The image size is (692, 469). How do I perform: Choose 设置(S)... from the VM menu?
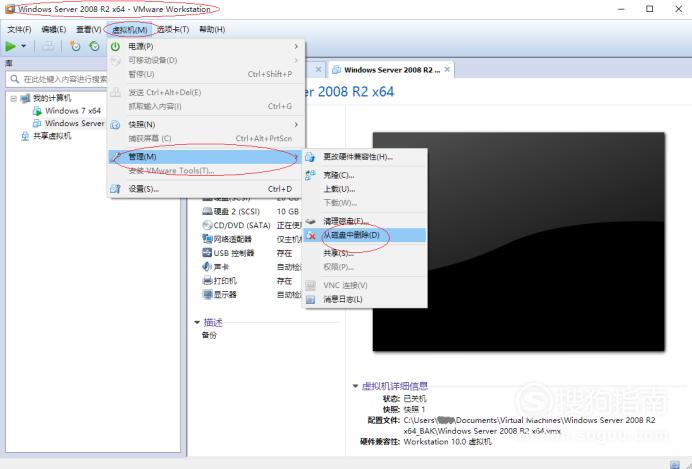pyautogui.click(x=206, y=189)
